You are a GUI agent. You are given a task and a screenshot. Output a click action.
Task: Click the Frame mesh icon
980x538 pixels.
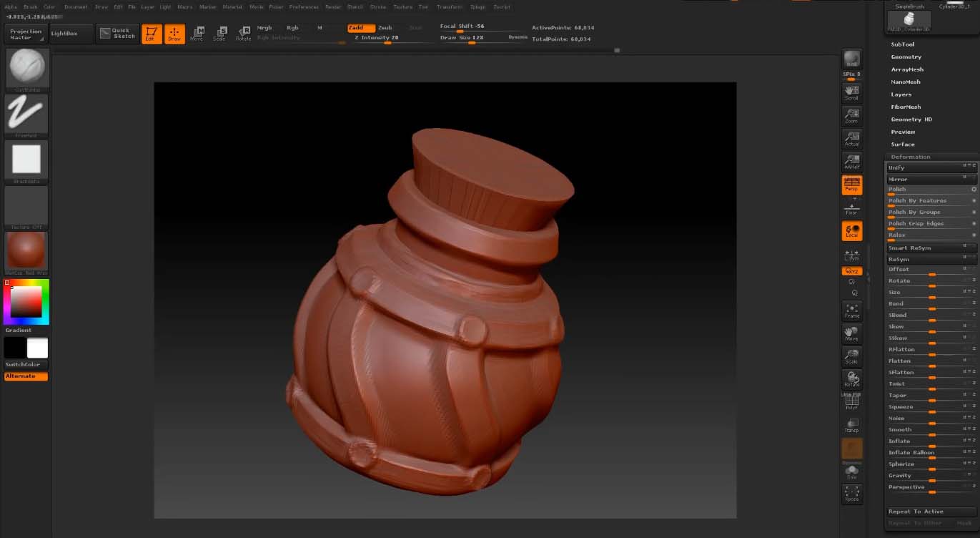851,310
